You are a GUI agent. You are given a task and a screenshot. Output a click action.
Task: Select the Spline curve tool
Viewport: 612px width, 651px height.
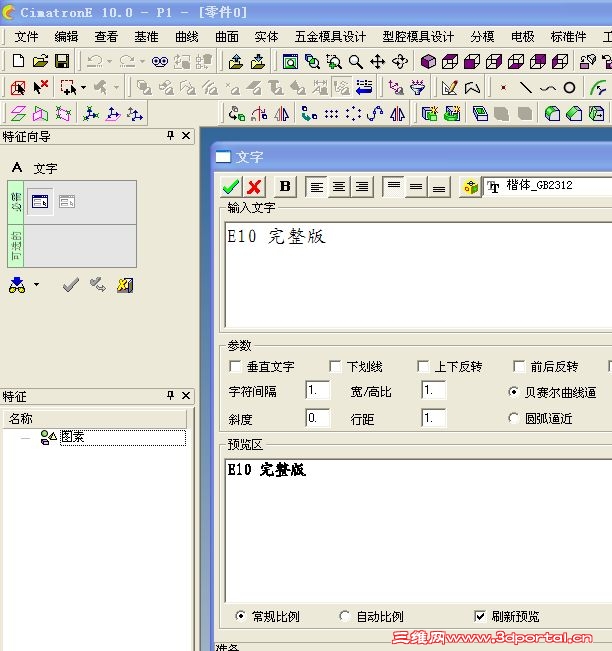click(548, 88)
